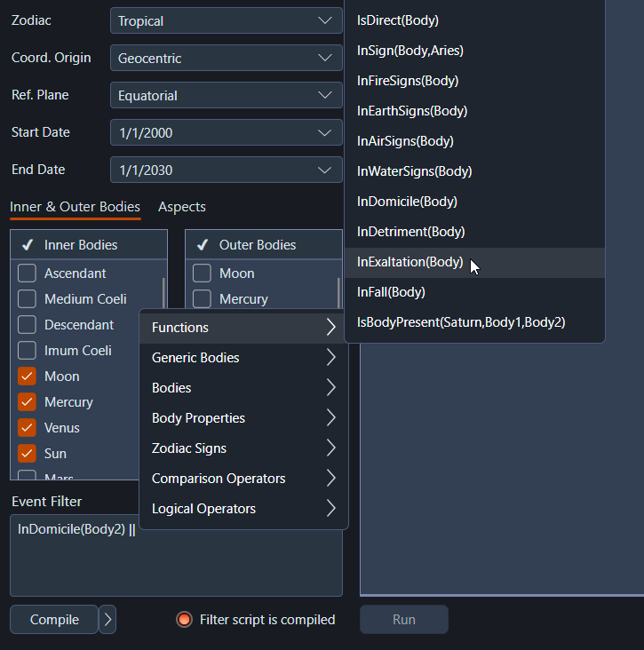The width and height of the screenshot is (644, 650).
Task: Insert the InFireSigns(Body) function
Action: point(475,81)
